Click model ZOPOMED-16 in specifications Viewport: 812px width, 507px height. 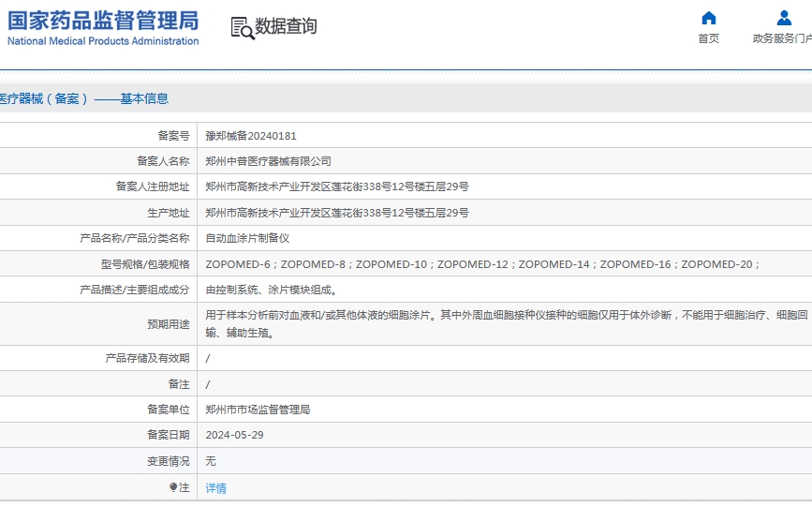click(x=635, y=264)
